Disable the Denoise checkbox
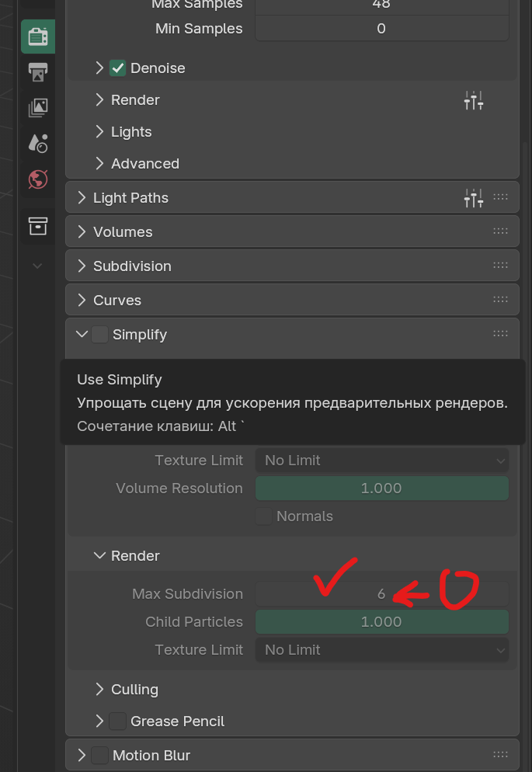 (x=117, y=68)
